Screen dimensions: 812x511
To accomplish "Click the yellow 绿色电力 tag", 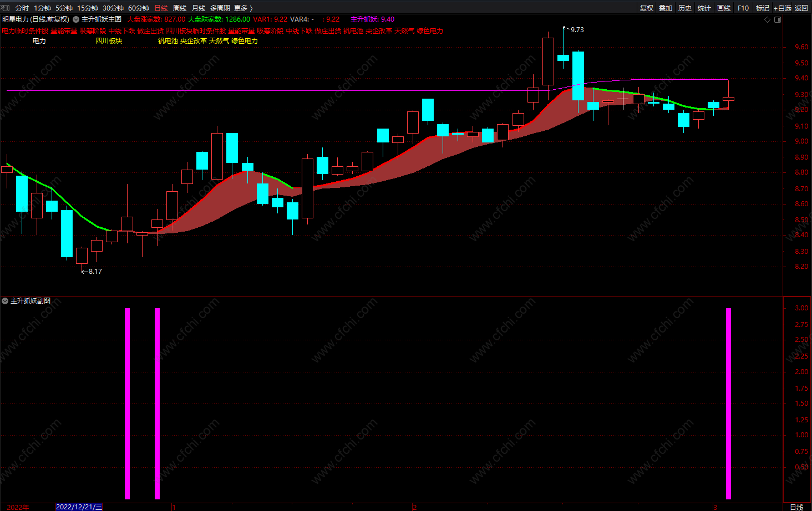I will 245,41.
